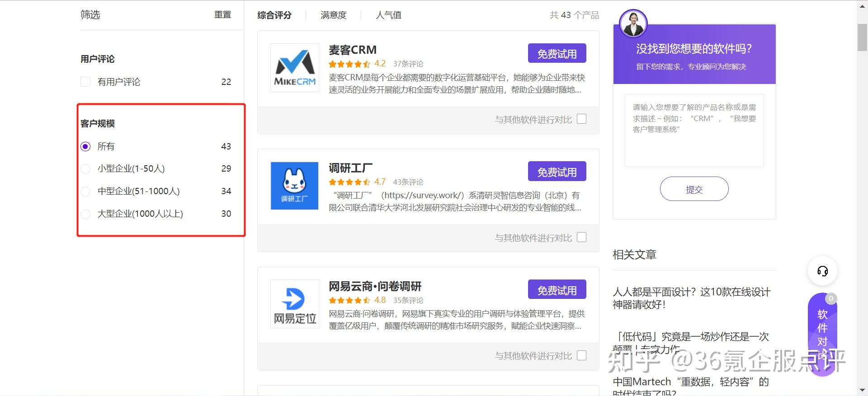Sort by 满意度 tab
Screen dimensions: 868x396
coord(334,15)
